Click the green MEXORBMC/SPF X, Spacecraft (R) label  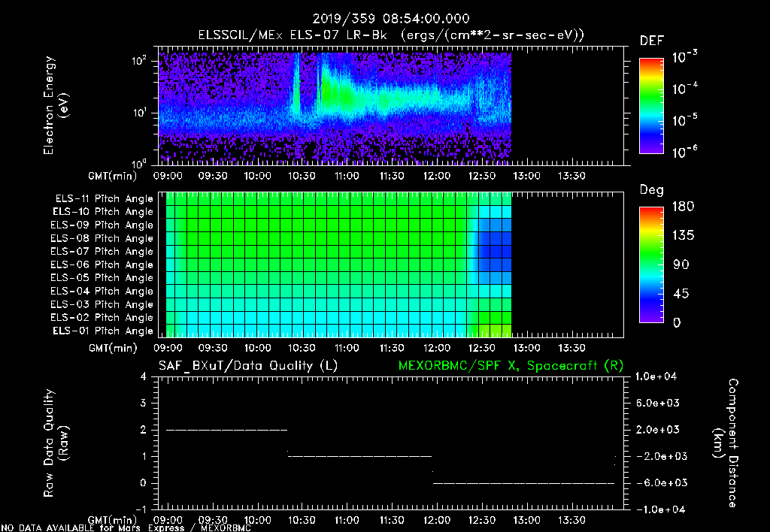click(x=511, y=366)
